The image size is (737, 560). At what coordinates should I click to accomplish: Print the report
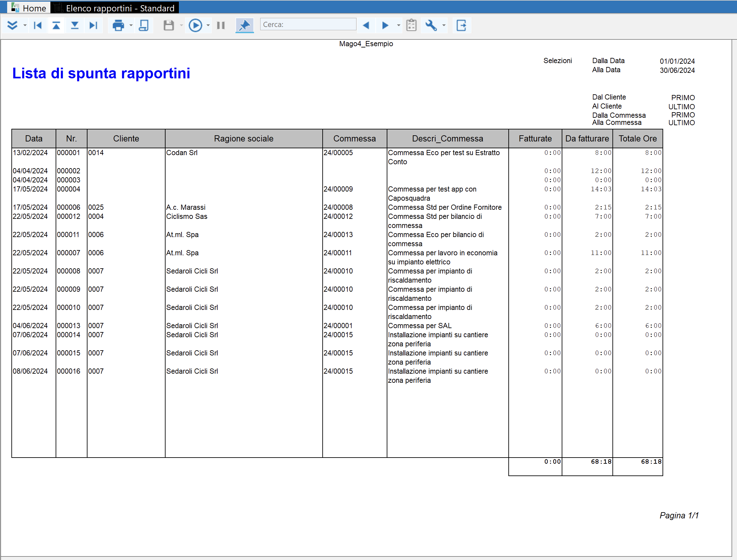click(118, 25)
